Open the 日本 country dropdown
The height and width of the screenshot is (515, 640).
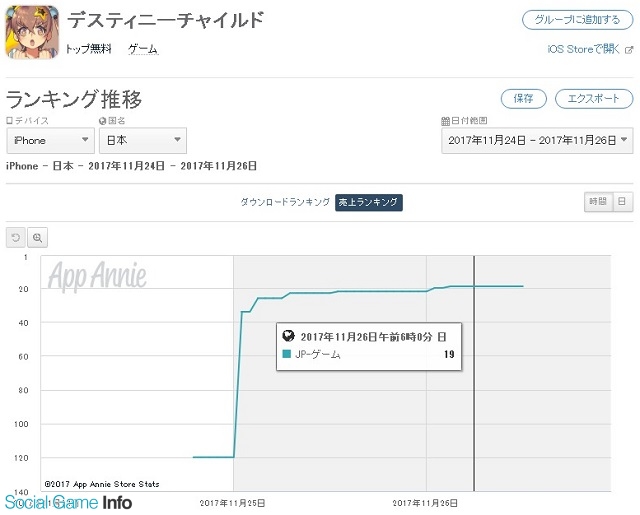coord(143,140)
